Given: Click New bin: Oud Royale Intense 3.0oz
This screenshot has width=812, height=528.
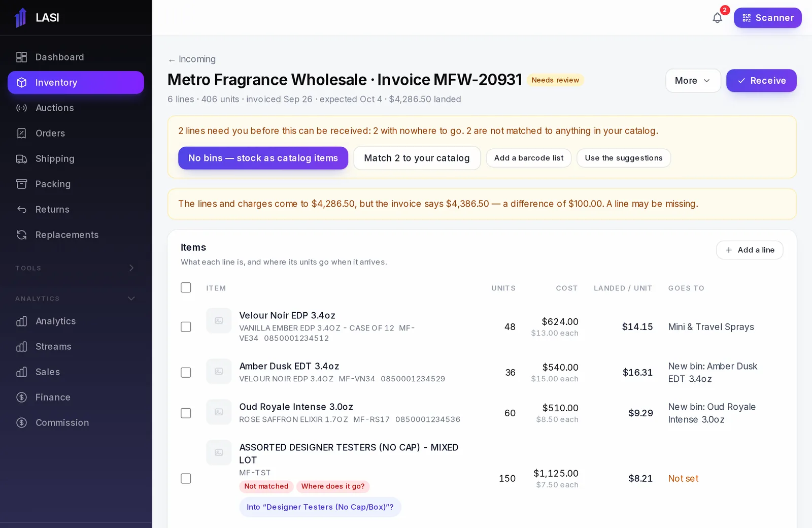Looking at the screenshot, I should (x=712, y=413).
